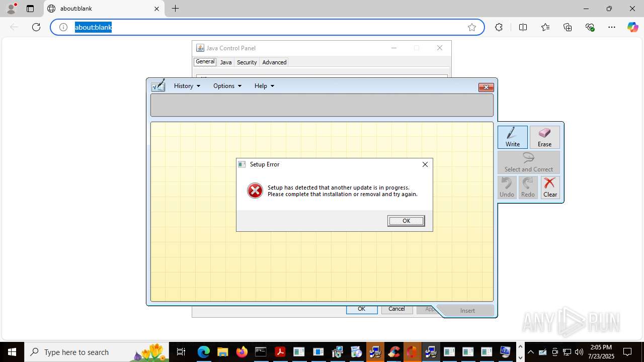Select the Write tool in Math Input Panel
This screenshot has width=644, height=362.
click(513, 137)
